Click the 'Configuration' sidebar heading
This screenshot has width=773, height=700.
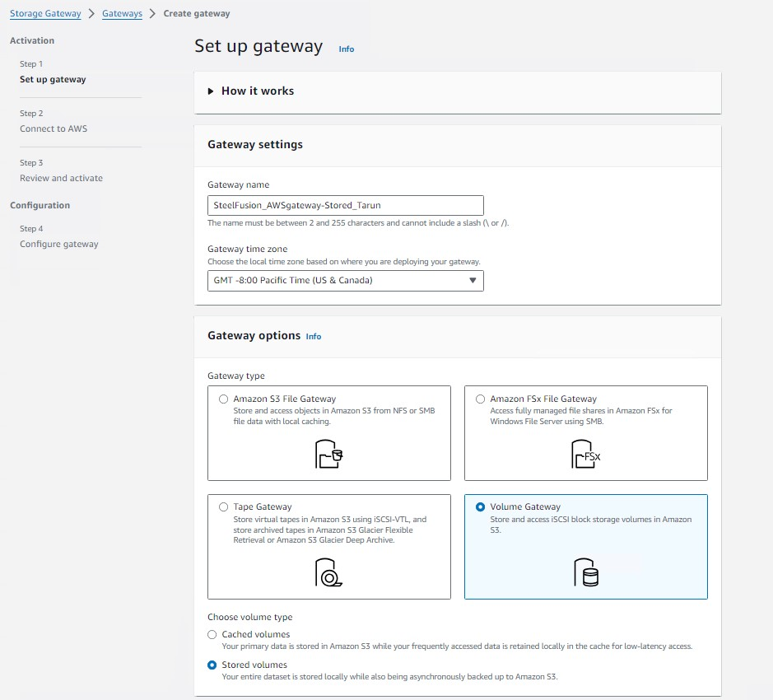[x=40, y=205]
